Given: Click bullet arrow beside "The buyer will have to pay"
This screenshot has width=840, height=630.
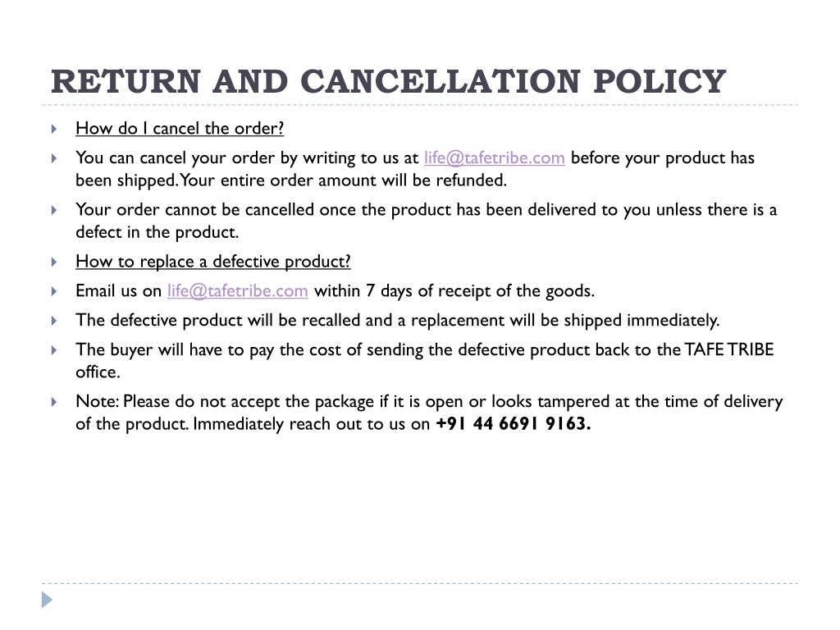Looking at the screenshot, I should pos(54,350).
